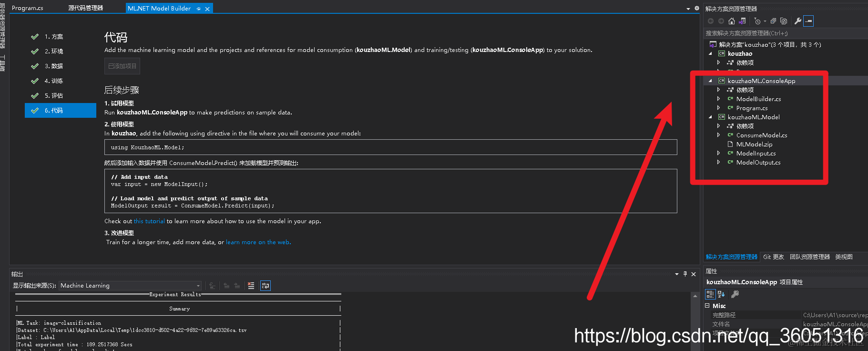This screenshot has width=868, height=351.
Task: Pin the Output panel with the pushpin icon
Action: [685, 274]
